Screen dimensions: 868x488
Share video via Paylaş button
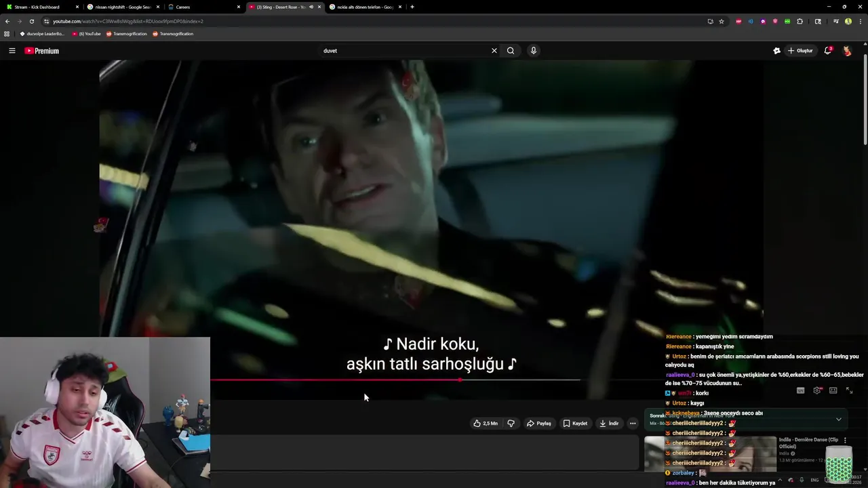click(x=539, y=424)
